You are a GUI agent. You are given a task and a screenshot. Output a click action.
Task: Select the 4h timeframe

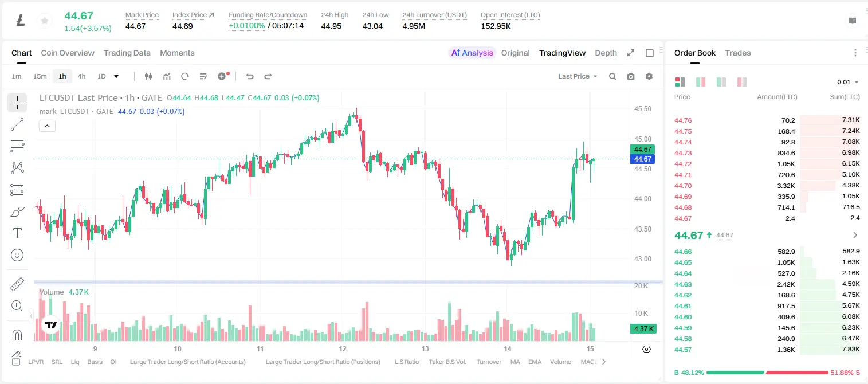(x=82, y=76)
